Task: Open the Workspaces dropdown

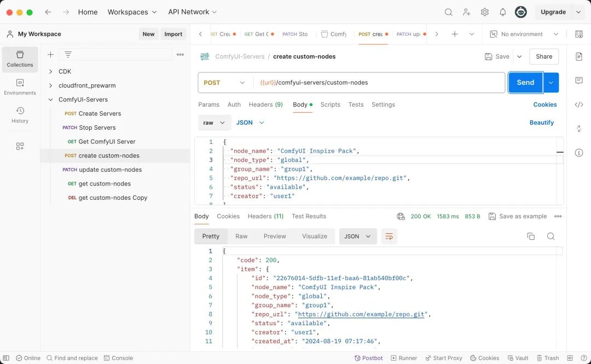Action: [132, 12]
